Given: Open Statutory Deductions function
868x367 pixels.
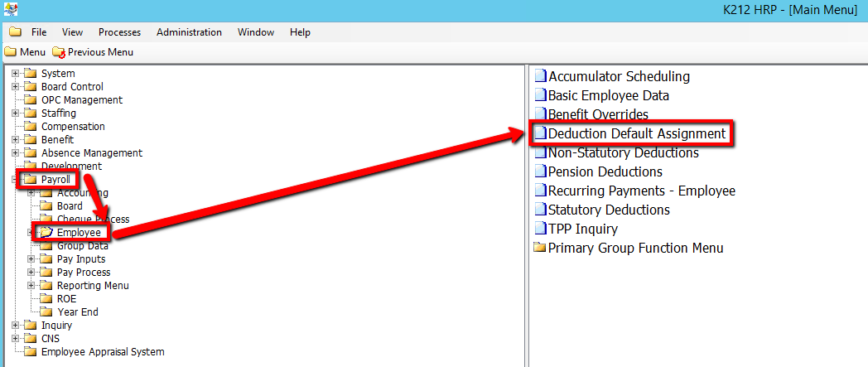Looking at the screenshot, I should [609, 210].
